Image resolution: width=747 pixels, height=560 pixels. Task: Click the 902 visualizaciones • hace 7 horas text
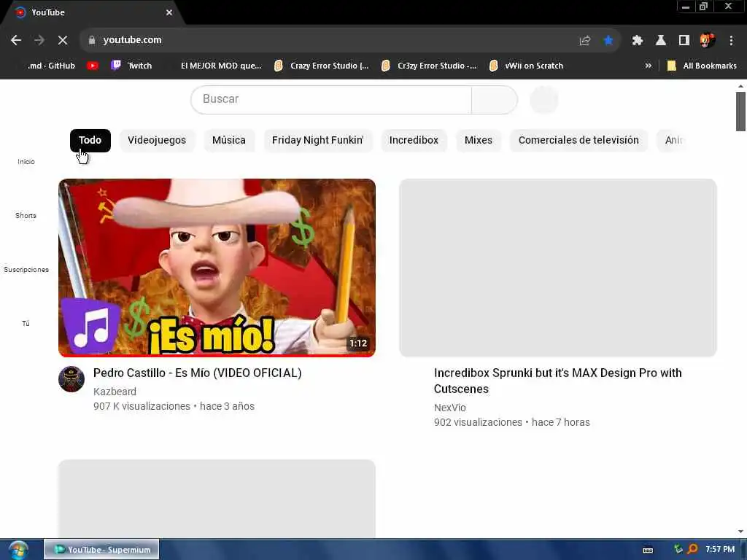click(x=511, y=422)
